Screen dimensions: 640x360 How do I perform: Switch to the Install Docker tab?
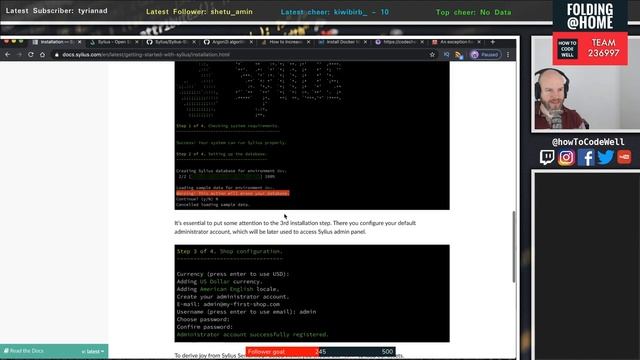point(342,42)
